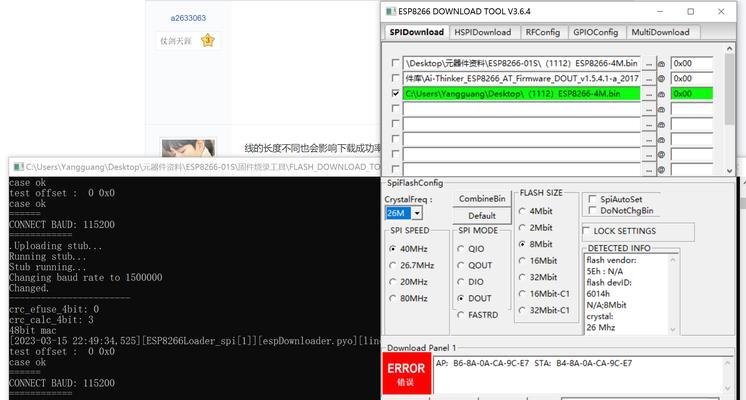Click the Ai-Thinker firmware path field
The width and height of the screenshot is (746, 400).
(x=521, y=78)
